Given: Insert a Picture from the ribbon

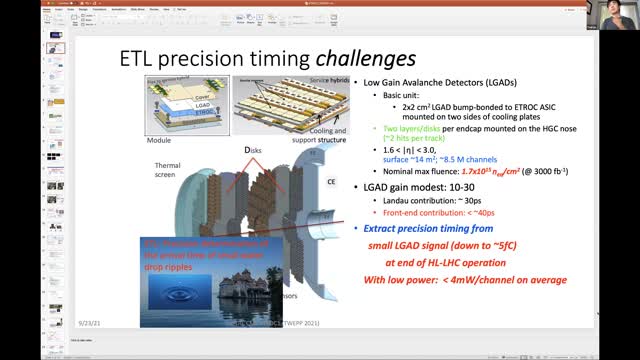Looking at the screenshot, I should click(x=240, y=19).
